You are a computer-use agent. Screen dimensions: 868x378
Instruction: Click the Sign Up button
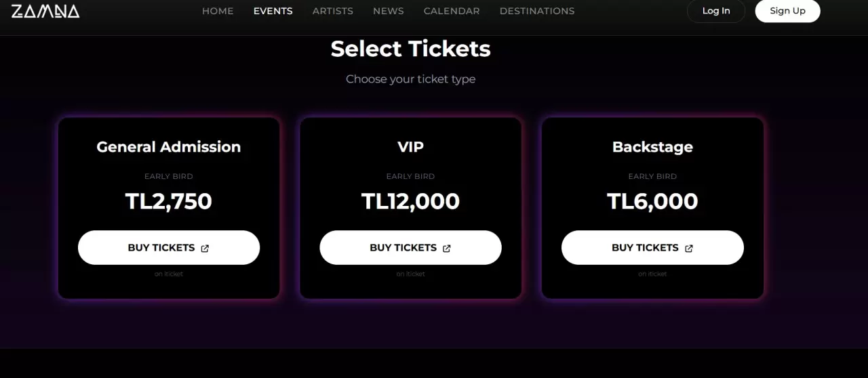pyautogui.click(x=787, y=11)
